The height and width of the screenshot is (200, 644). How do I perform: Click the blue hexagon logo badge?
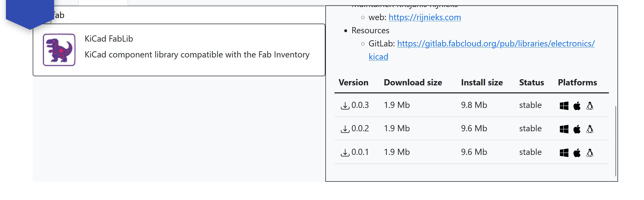[x=29, y=12]
